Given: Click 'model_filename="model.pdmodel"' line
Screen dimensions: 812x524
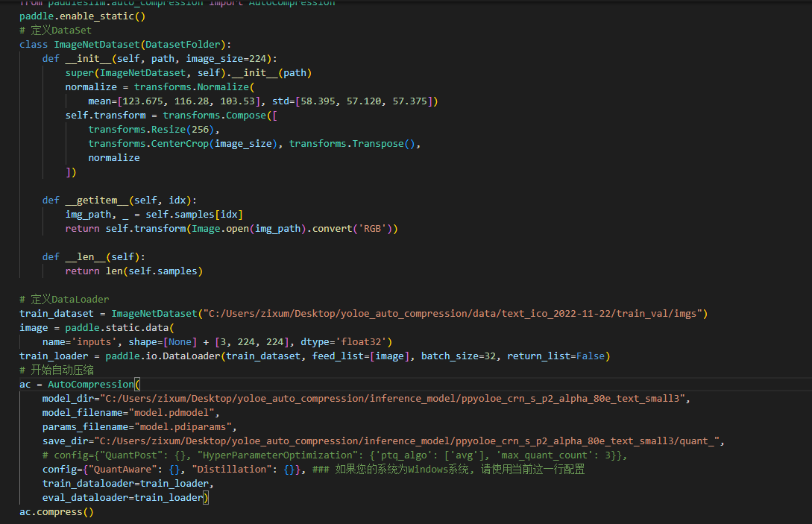Looking at the screenshot, I should coord(131,413).
